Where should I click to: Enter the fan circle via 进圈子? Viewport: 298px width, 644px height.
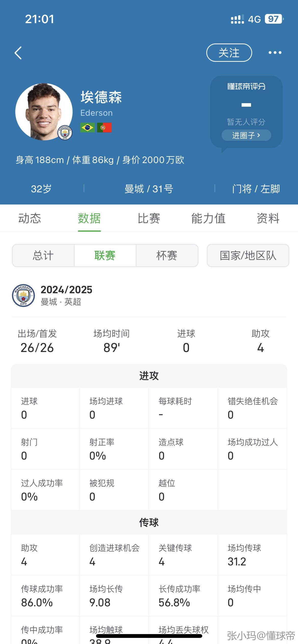point(246,135)
